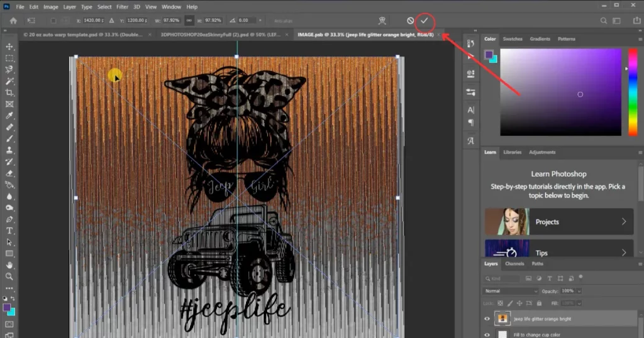Select the Dodge tool
The height and width of the screenshot is (338, 644).
pyautogui.click(x=9, y=207)
